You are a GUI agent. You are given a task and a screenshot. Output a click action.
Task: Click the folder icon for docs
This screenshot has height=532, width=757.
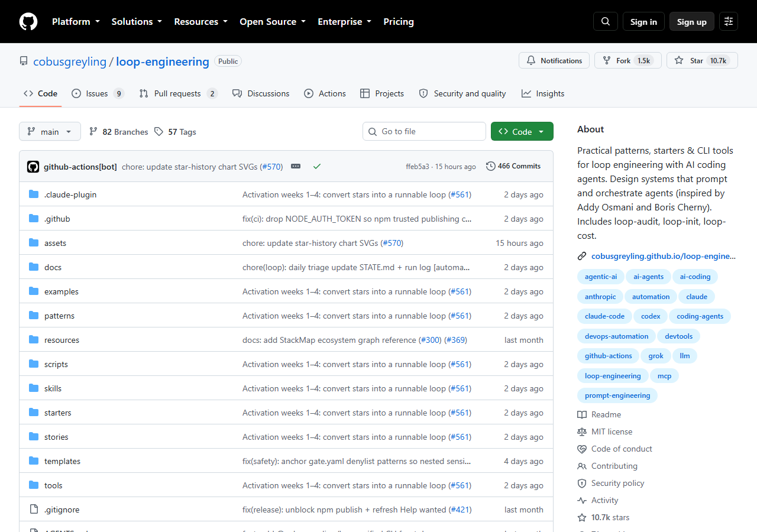(x=34, y=267)
